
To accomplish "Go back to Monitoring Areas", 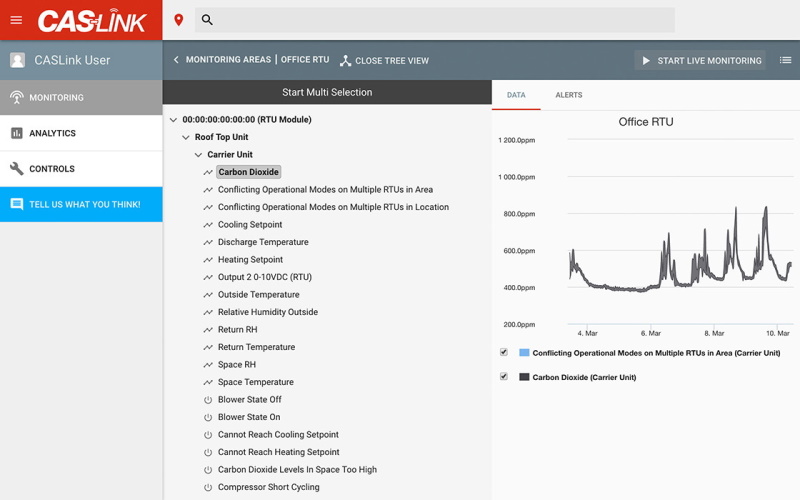I will (228, 60).
